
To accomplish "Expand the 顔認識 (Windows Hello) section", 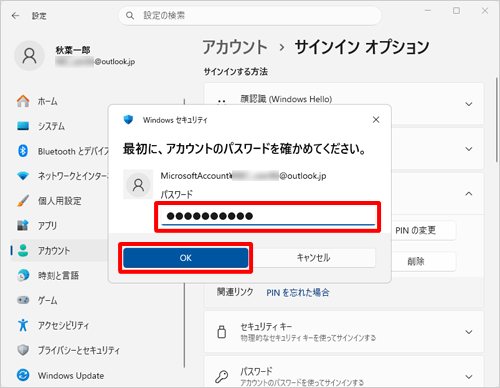I will pos(469,104).
